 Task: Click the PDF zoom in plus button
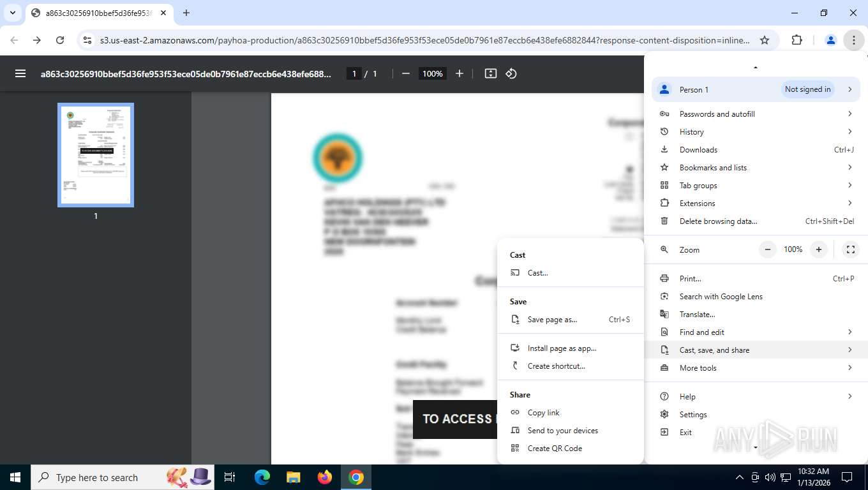click(x=459, y=73)
